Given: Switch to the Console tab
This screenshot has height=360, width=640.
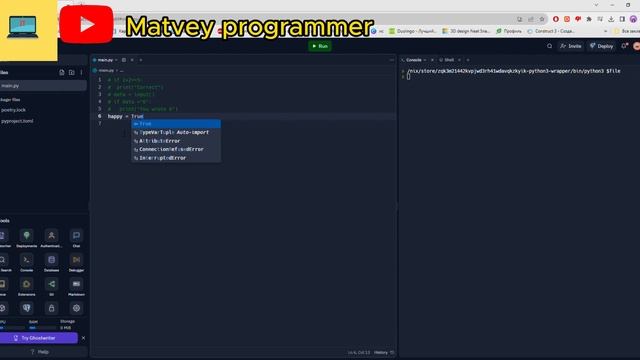Looking at the screenshot, I should (x=413, y=60).
